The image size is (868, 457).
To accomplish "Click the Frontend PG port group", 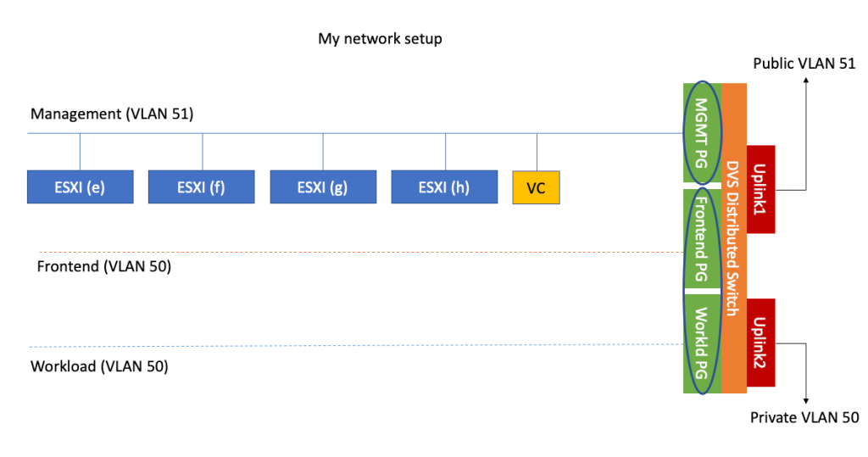I will (701, 237).
